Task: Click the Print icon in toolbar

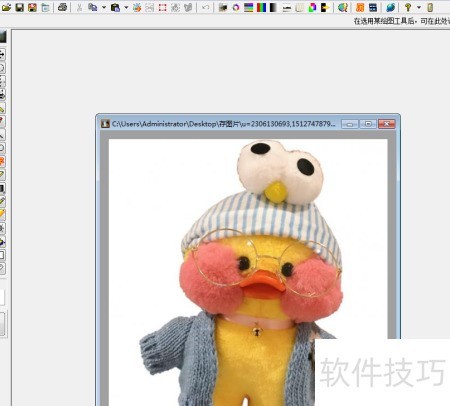Action: [x=62, y=7]
